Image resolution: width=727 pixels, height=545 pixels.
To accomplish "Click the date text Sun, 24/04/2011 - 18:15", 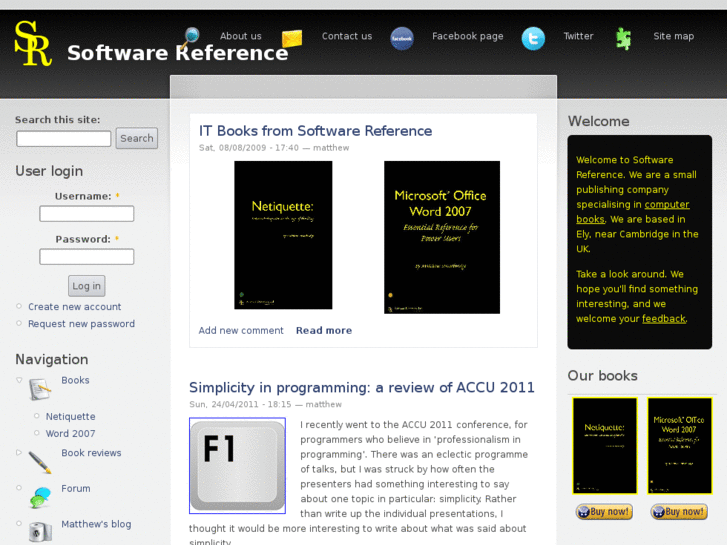I will [x=240, y=404].
